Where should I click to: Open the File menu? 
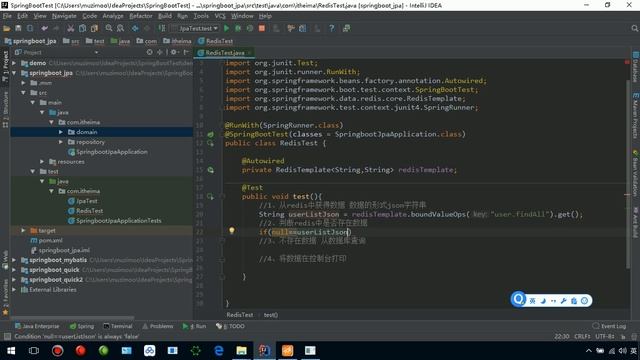(7, 16)
